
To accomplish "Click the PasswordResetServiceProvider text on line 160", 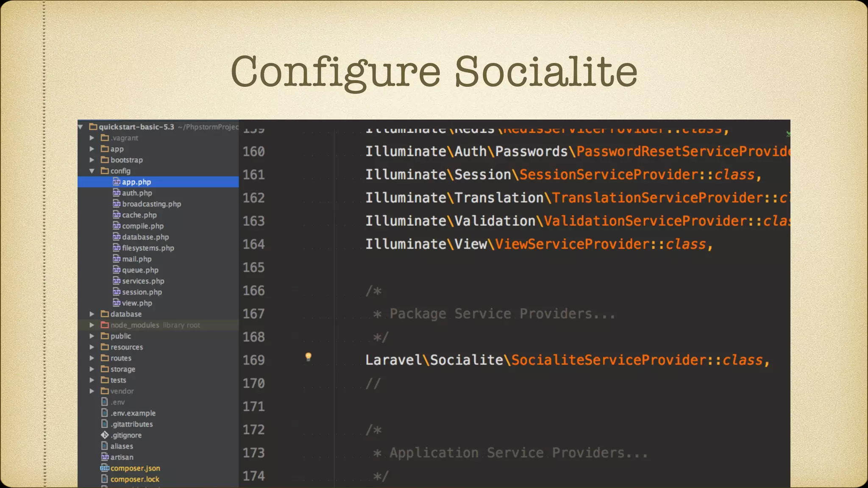I will point(683,152).
